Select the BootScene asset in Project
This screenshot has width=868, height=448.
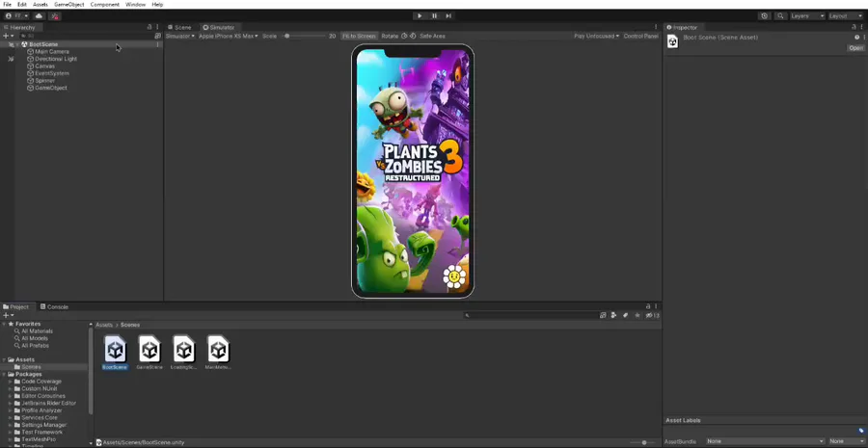click(x=115, y=353)
